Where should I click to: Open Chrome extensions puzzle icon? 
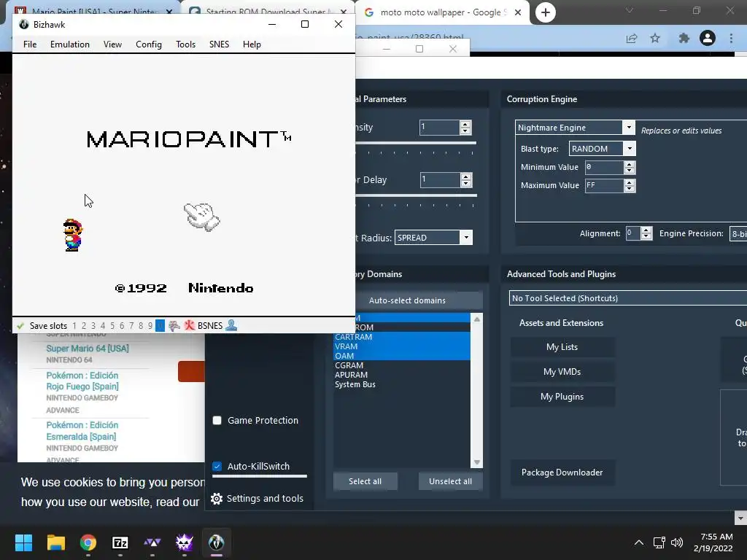(684, 38)
